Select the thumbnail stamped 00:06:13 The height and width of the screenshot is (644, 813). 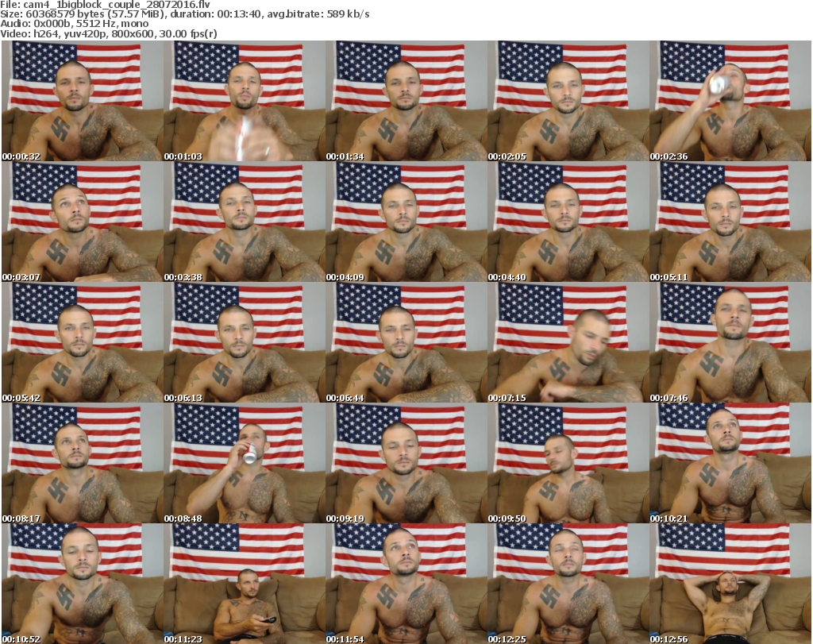245,343
